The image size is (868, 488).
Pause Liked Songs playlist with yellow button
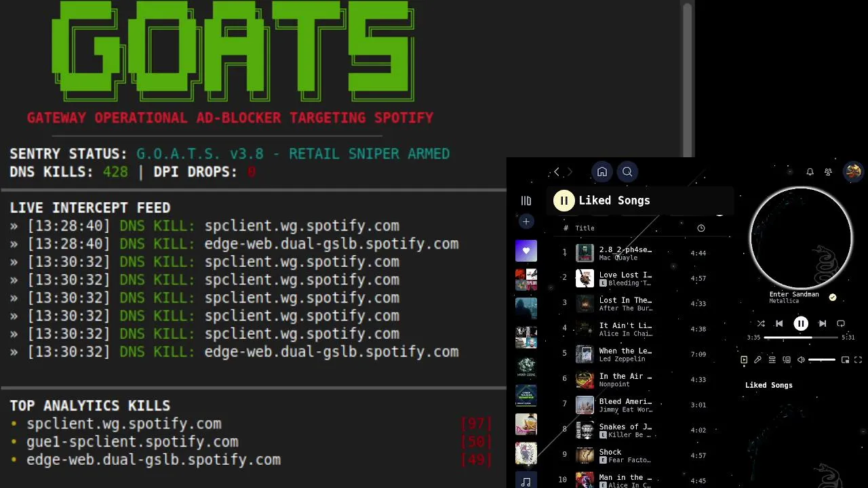pos(564,201)
